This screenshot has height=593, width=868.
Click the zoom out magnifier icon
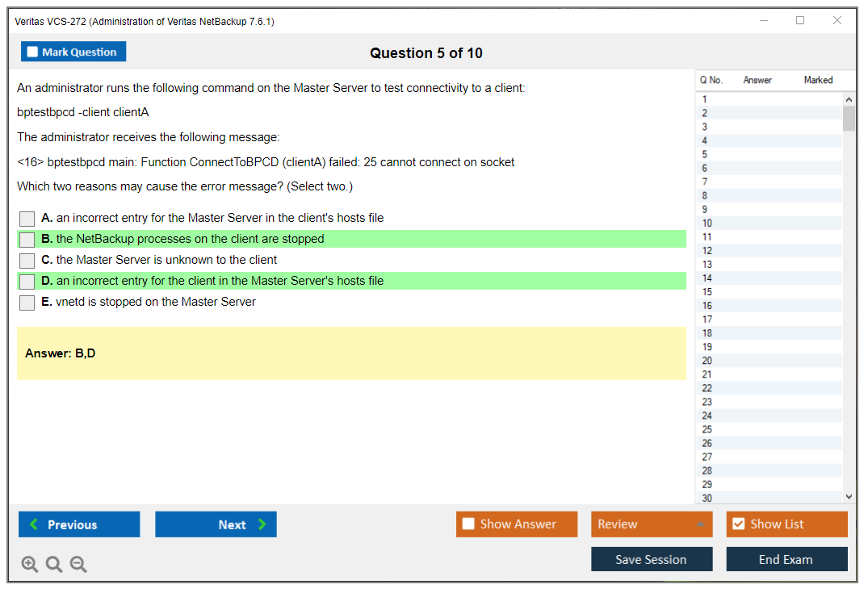(78, 565)
